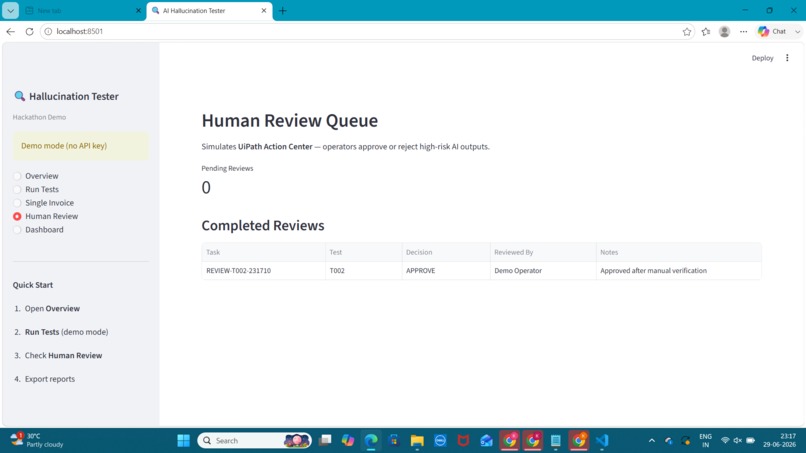The height and width of the screenshot is (453, 806).
Task: Open a new browser tab with plus
Action: pyautogui.click(x=282, y=10)
